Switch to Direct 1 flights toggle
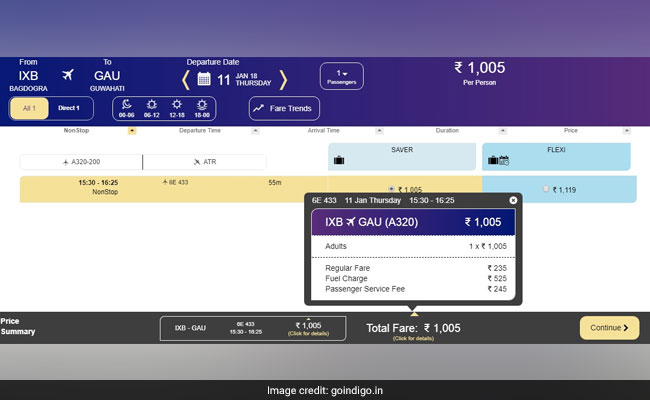Image resolution: width=650 pixels, height=400 pixels. [x=69, y=108]
